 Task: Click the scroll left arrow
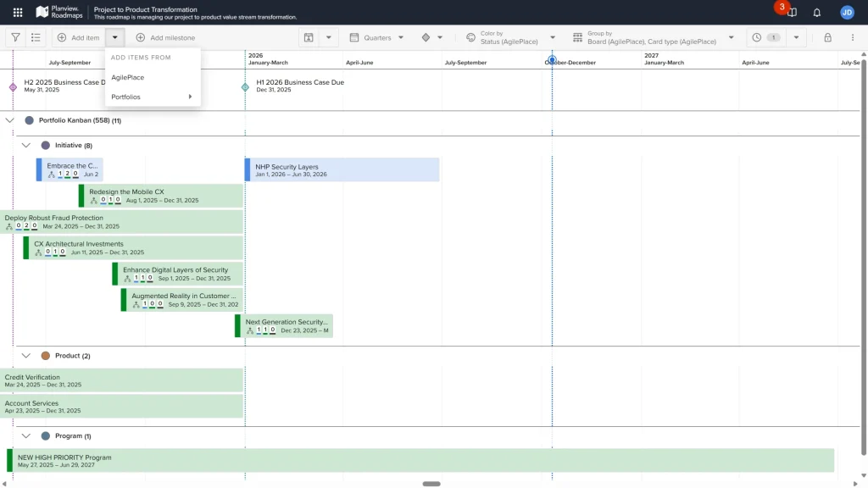(x=4, y=484)
